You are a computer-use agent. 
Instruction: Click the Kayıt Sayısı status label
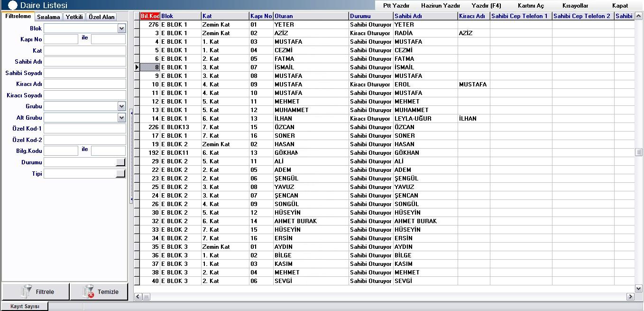pyautogui.click(x=25, y=306)
